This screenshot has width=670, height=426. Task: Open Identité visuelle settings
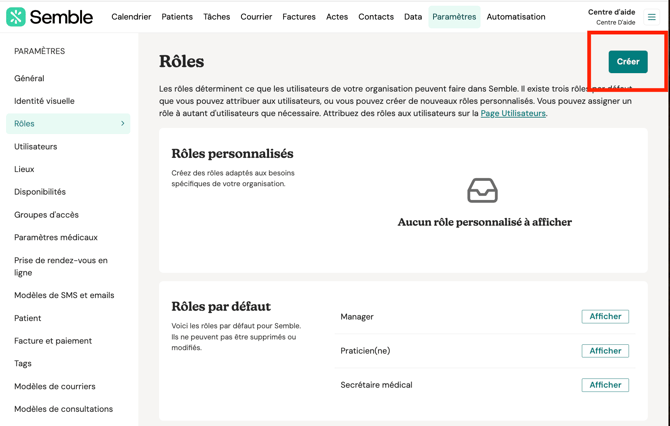point(44,101)
